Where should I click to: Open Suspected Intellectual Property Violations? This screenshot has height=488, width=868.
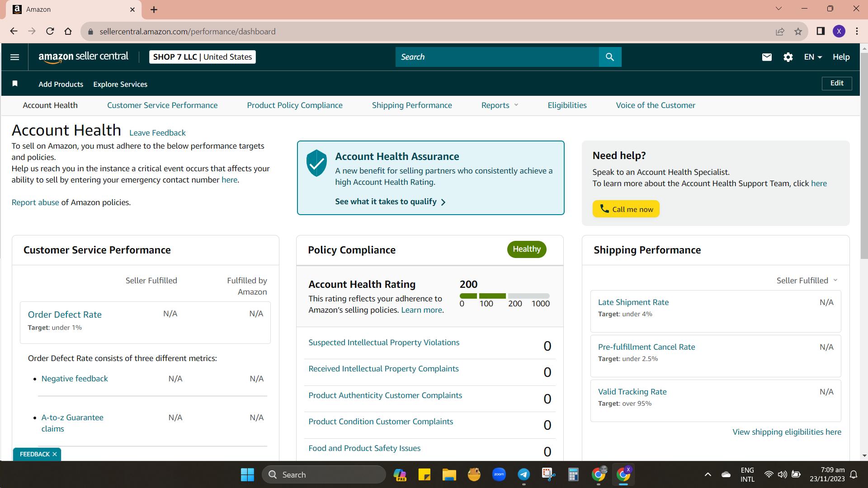(x=384, y=343)
